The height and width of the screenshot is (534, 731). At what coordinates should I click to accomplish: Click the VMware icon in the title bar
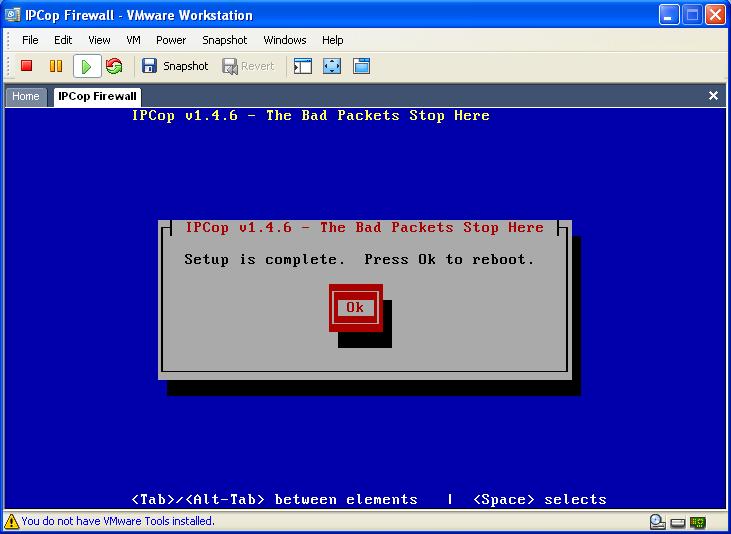tap(13, 15)
